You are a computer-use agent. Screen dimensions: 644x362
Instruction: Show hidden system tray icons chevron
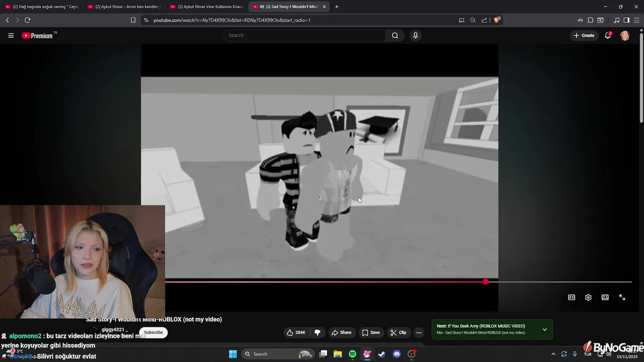click(553, 354)
